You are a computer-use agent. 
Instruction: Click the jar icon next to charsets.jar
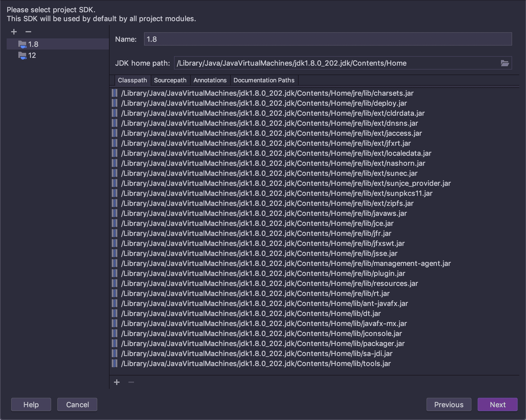pos(114,93)
